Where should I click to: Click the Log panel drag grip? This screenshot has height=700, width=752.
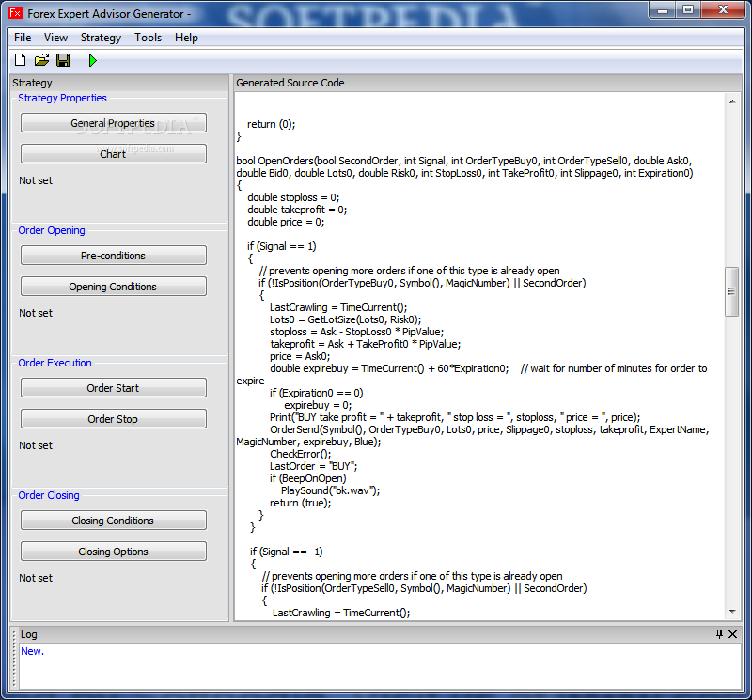14,660
